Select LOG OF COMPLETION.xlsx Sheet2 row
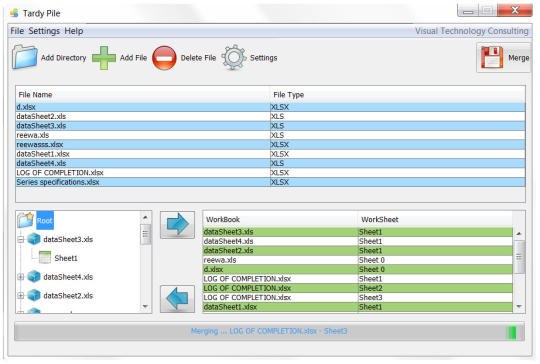 358,288
